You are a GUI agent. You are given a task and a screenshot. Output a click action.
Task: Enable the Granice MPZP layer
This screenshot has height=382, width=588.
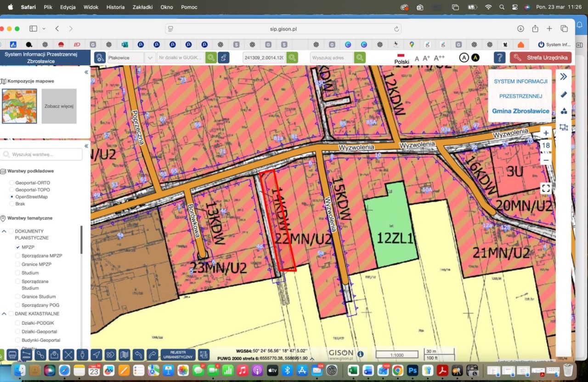click(18, 264)
